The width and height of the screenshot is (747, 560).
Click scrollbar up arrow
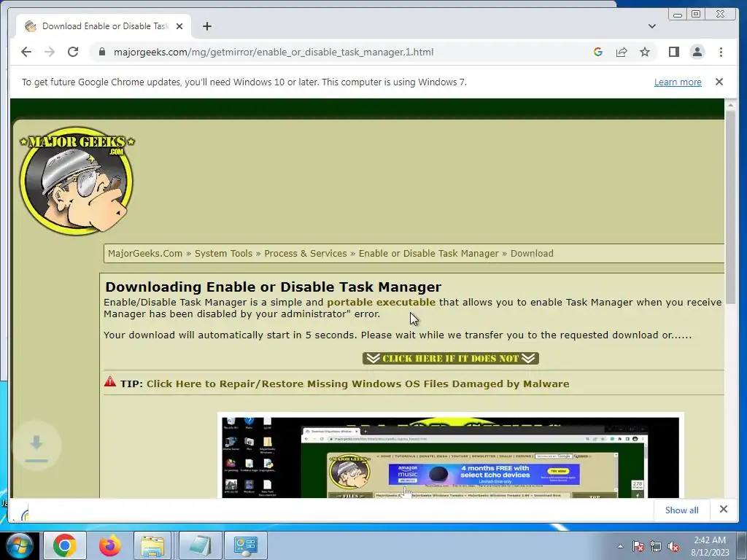(x=730, y=105)
